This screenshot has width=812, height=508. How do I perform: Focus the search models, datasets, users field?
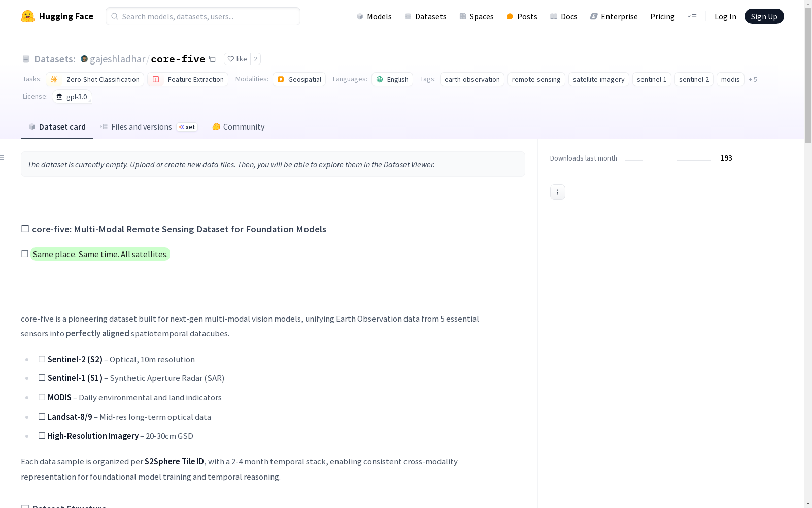tap(203, 16)
